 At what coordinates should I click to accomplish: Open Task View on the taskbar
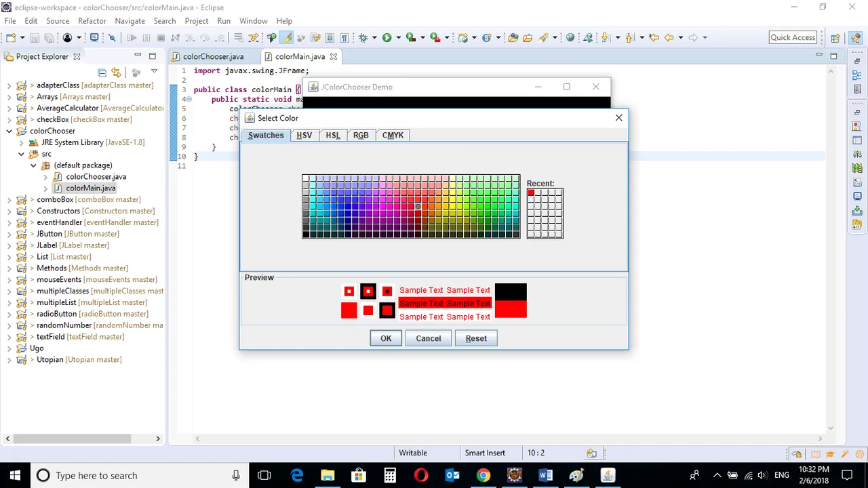click(264, 475)
